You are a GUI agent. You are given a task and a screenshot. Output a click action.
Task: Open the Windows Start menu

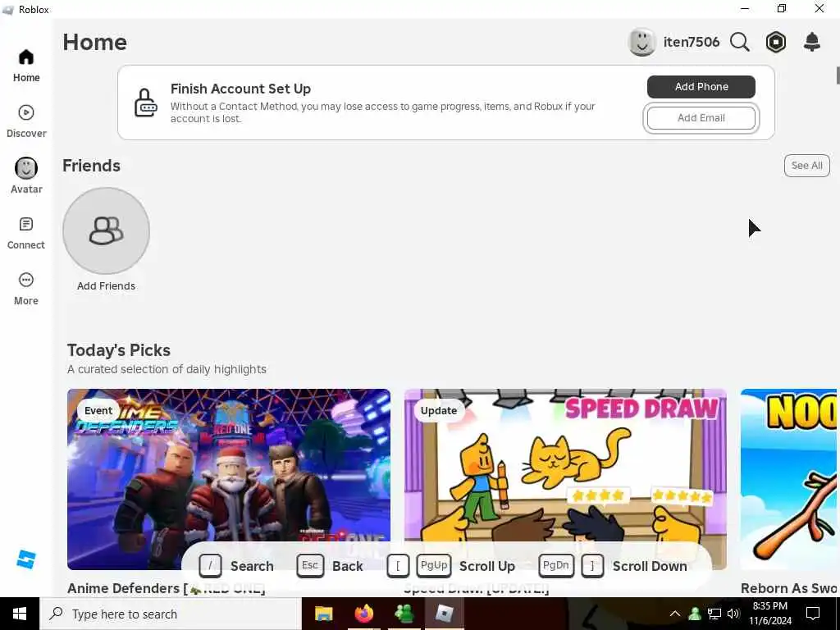click(x=20, y=614)
